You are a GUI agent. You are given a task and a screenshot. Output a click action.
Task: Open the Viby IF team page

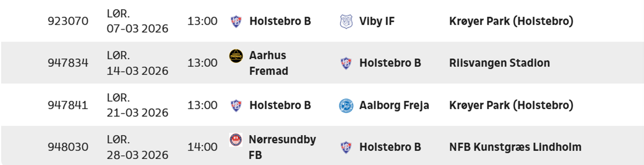[377, 21]
